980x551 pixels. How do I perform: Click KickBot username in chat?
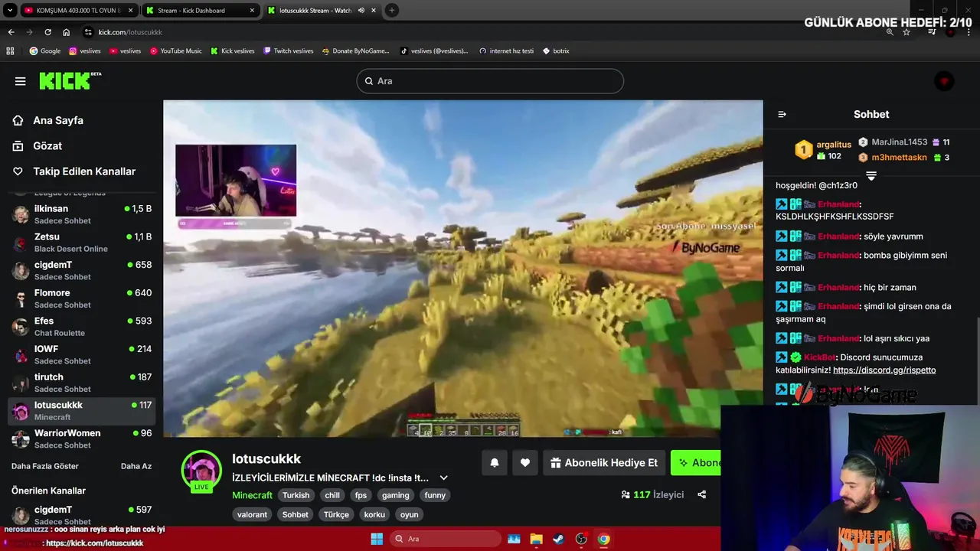pyautogui.click(x=819, y=357)
